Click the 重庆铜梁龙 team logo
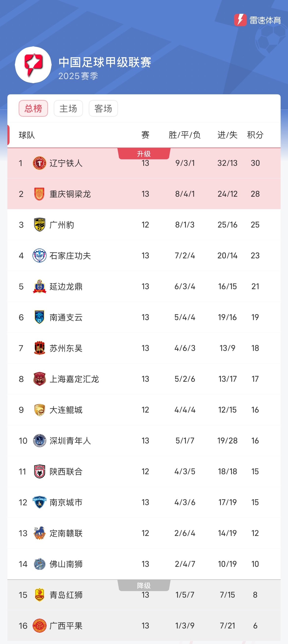 click(x=39, y=194)
